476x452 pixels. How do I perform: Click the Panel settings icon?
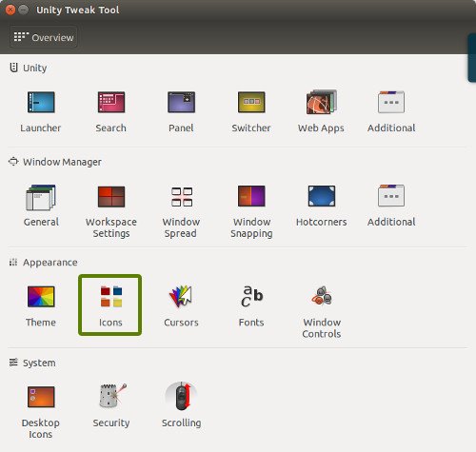181,102
